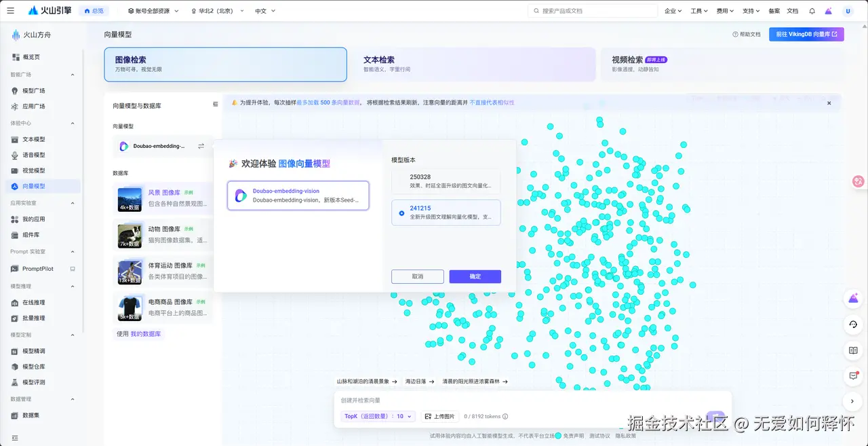The height and width of the screenshot is (446, 868).
Task: Click the 火山引擎 logo
Action: 50,11
